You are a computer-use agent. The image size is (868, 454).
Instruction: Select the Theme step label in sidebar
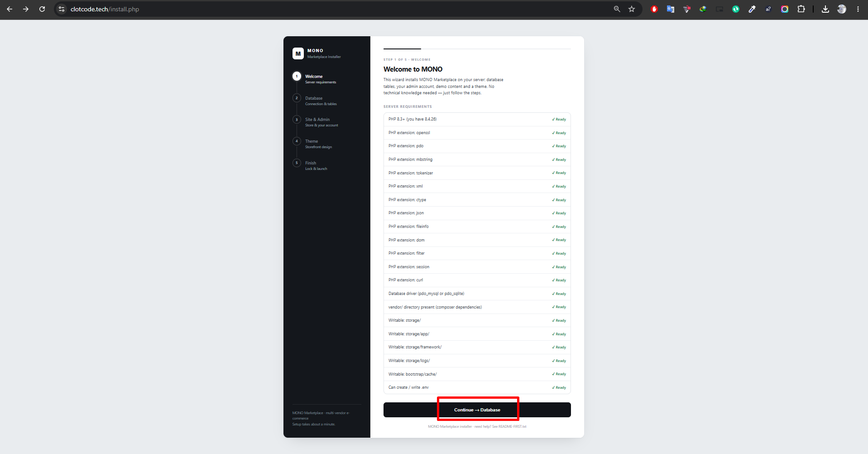tap(312, 141)
